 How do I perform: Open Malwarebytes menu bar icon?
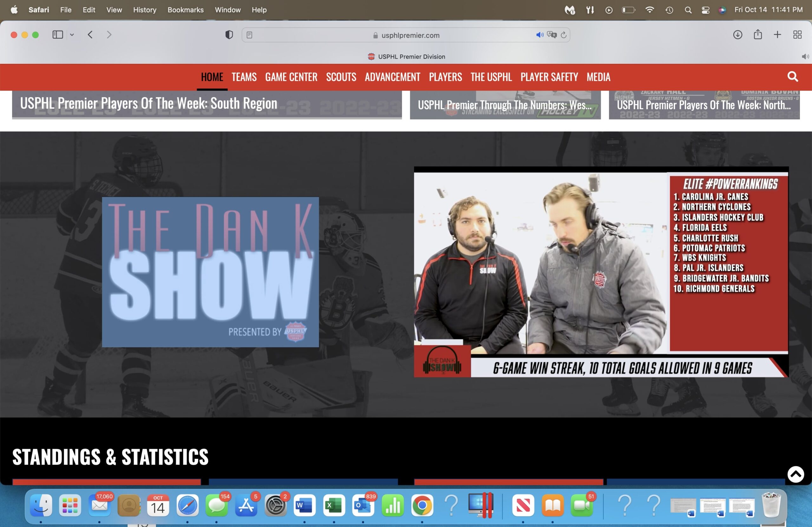(x=570, y=10)
